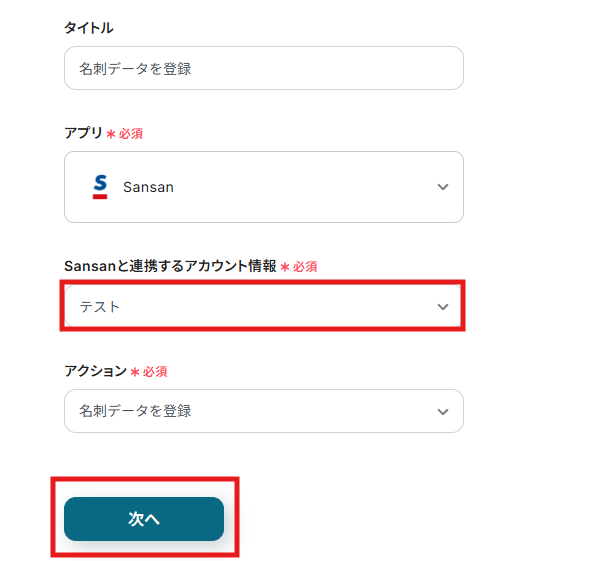Click the アクション field label

[95, 371]
